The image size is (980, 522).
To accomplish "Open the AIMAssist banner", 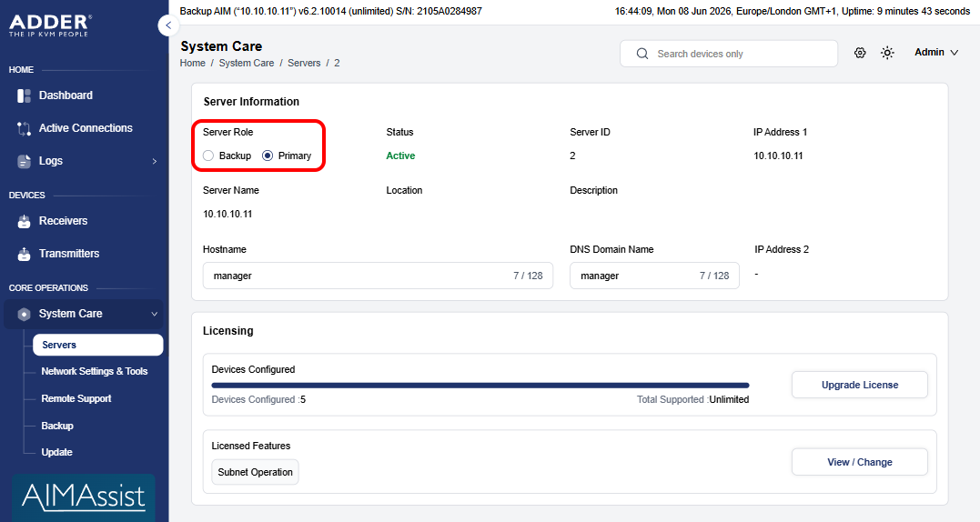I will click(x=83, y=497).
